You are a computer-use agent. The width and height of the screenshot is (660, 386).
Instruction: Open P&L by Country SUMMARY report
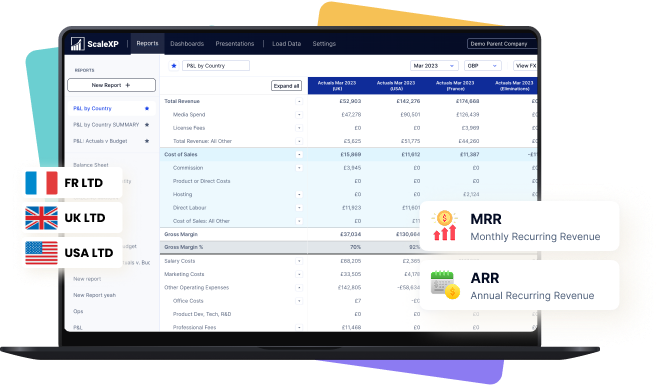[106, 125]
